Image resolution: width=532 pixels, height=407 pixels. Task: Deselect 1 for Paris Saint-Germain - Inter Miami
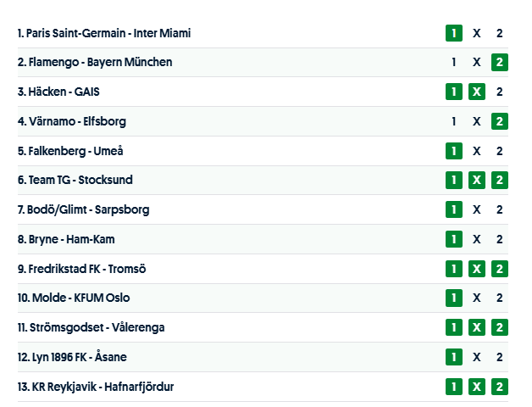point(453,33)
